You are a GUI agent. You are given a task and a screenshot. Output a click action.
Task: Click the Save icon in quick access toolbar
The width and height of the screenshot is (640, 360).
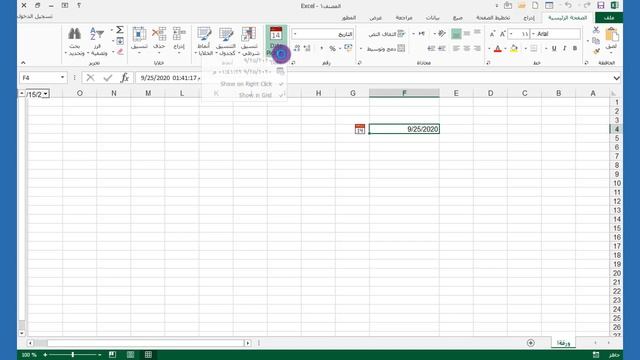click(600, 5)
